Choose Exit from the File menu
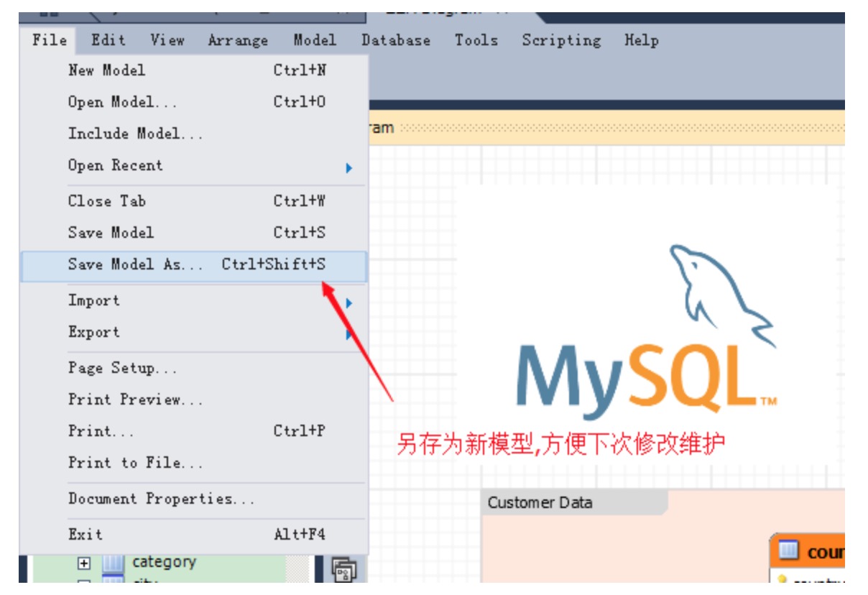The height and width of the screenshot is (595, 868). tap(194, 535)
